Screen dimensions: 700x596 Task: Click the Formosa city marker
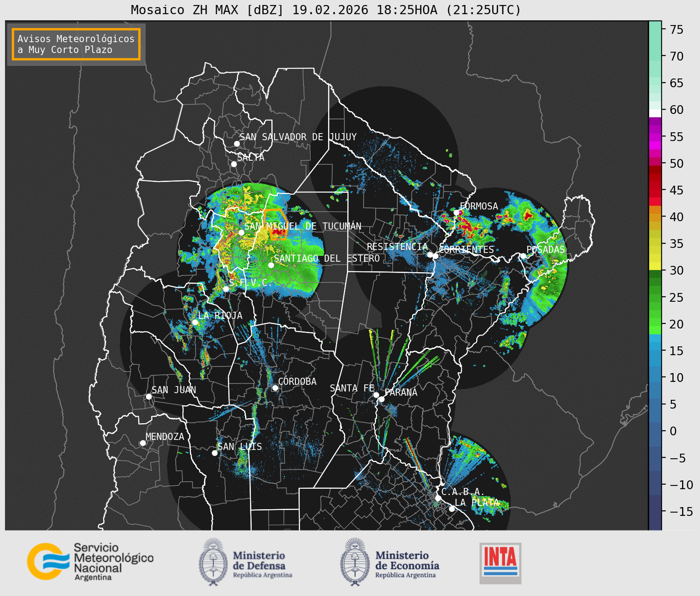tap(457, 212)
